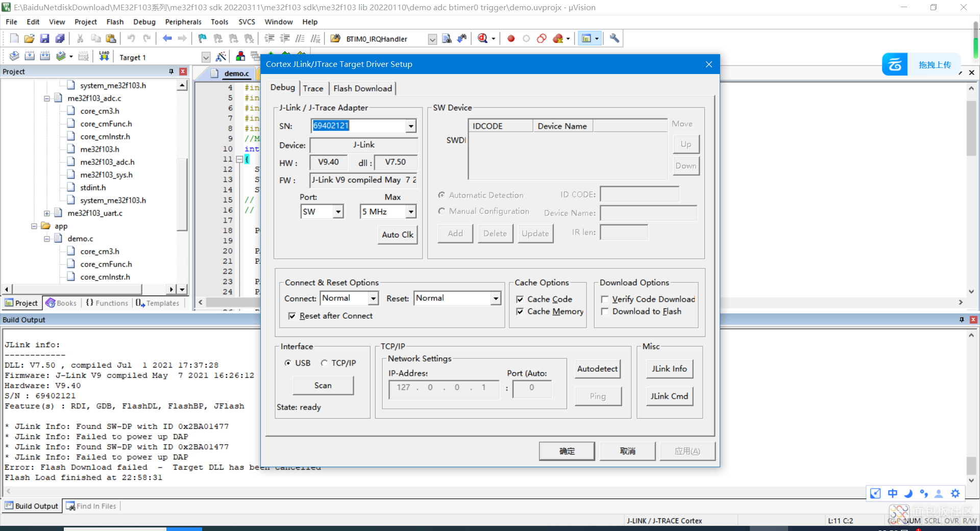The width and height of the screenshot is (980, 531).
Task: Toggle Cache Memory checkbox
Action: click(520, 311)
